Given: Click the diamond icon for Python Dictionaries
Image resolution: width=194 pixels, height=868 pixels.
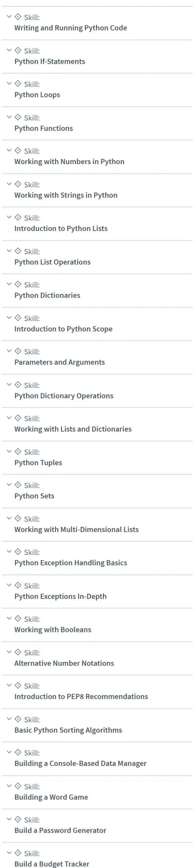Looking at the screenshot, I should click(18, 284).
